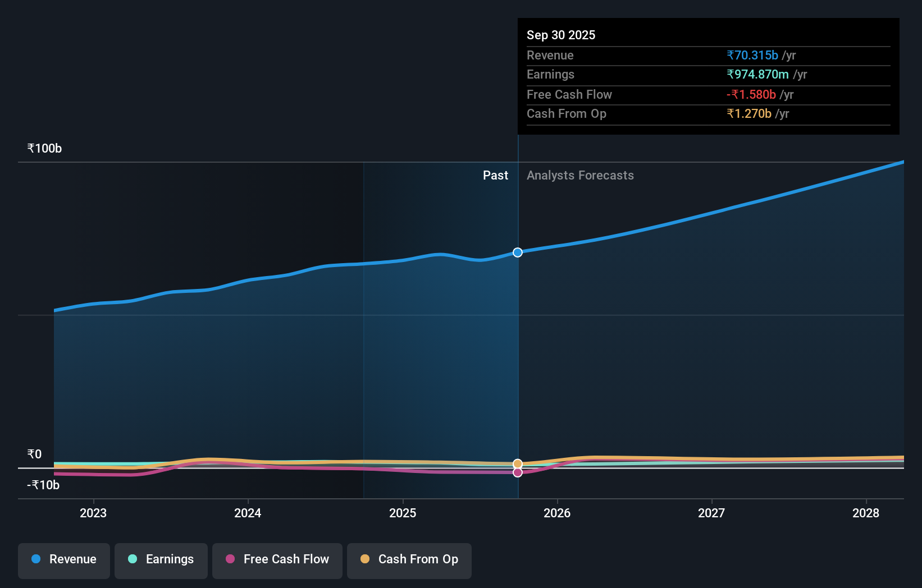
Task: Switch to the Past section of the chart
Action: point(495,175)
